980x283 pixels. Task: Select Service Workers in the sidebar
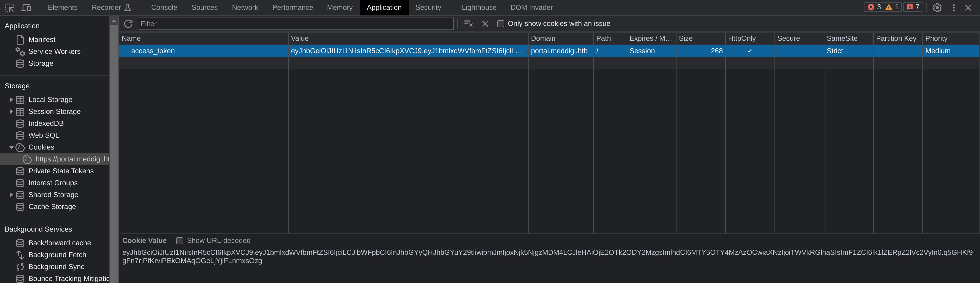(x=54, y=51)
